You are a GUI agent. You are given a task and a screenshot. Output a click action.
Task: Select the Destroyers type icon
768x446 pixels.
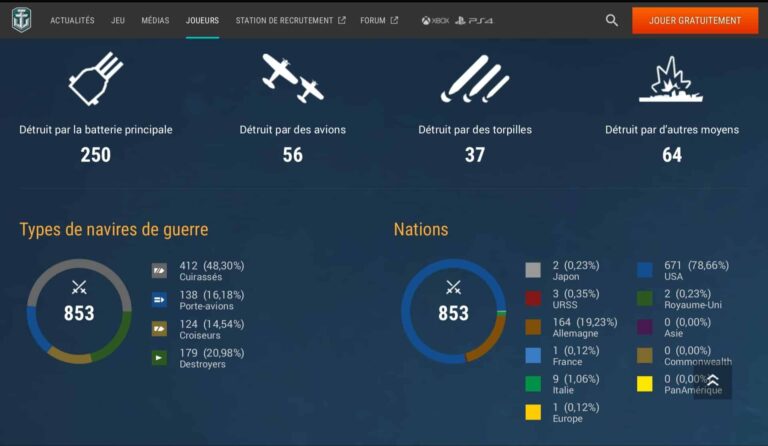point(159,357)
